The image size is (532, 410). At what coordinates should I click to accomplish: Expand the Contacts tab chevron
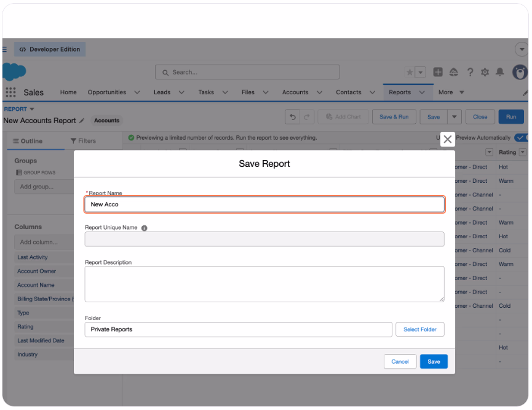pyautogui.click(x=372, y=92)
